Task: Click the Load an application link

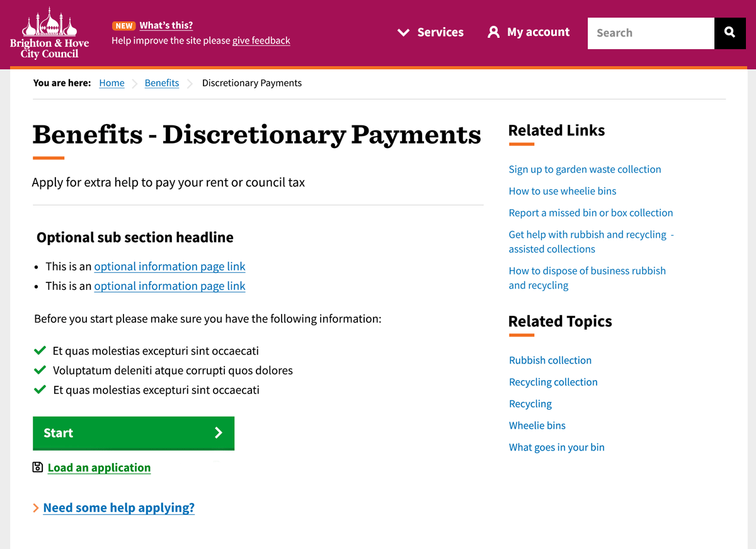Action: click(x=99, y=468)
